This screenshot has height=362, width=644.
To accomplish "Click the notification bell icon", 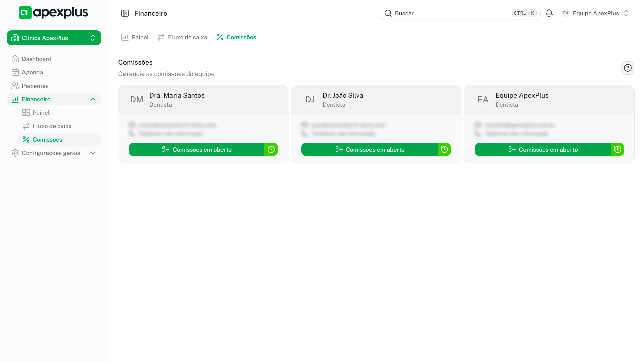I will pyautogui.click(x=549, y=13).
